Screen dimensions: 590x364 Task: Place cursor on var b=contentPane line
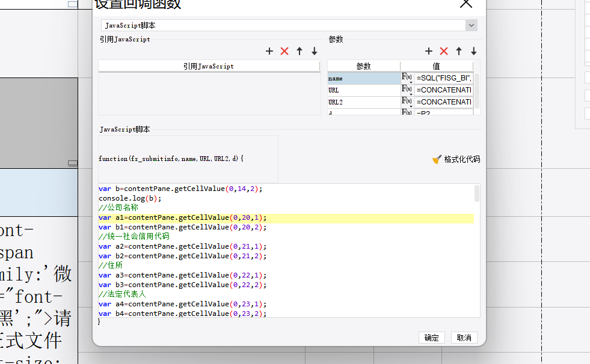(x=180, y=189)
